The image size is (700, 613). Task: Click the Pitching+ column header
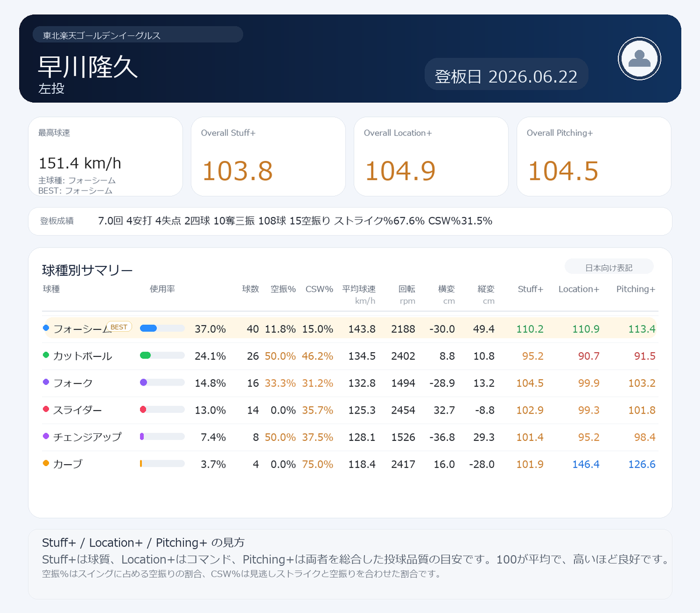pos(636,289)
